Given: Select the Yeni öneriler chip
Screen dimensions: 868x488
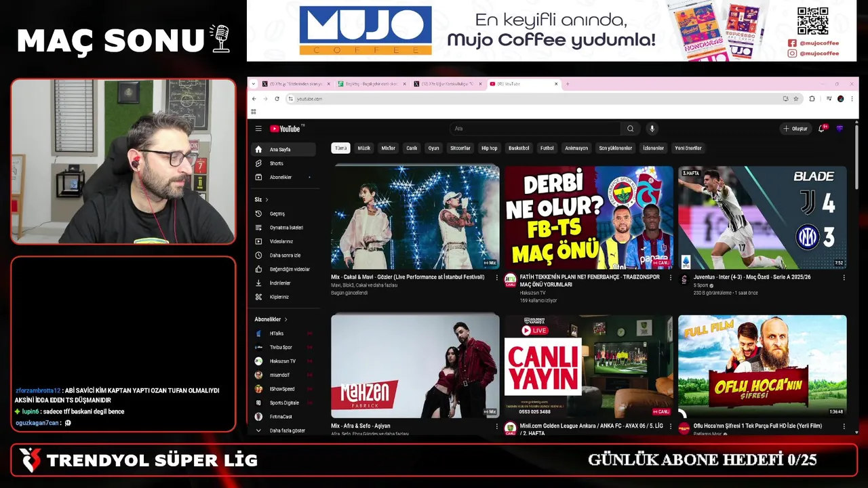Looking at the screenshot, I should tap(688, 148).
